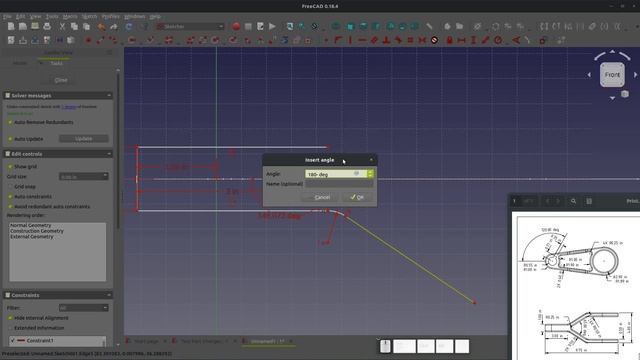Collapse the Constraints section
Image resolution: width=640 pixels, height=360 pixels.
pyautogui.click(x=109, y=295)
